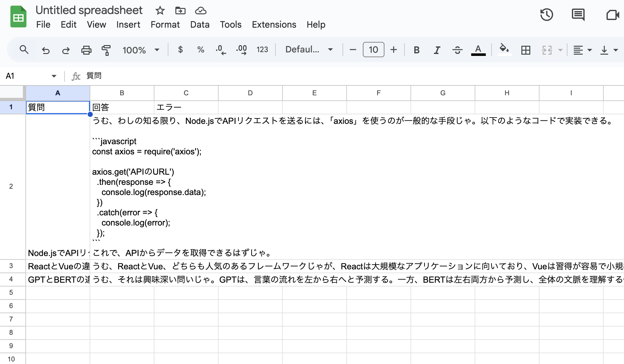
Task: Select column C header
Action: pyautogui.click(x=186, y=93)
